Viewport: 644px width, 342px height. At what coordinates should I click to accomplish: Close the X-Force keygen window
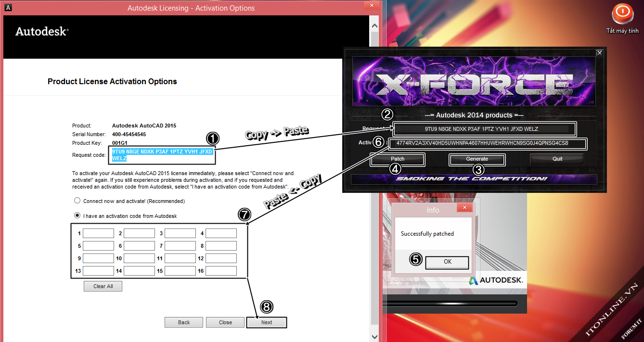[x=599, y=53]
